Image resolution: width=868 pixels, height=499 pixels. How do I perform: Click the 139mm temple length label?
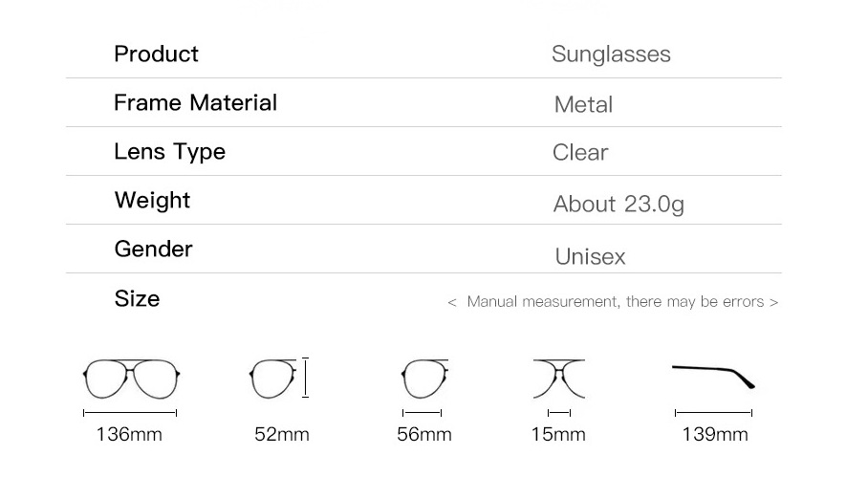click(714, 435)
